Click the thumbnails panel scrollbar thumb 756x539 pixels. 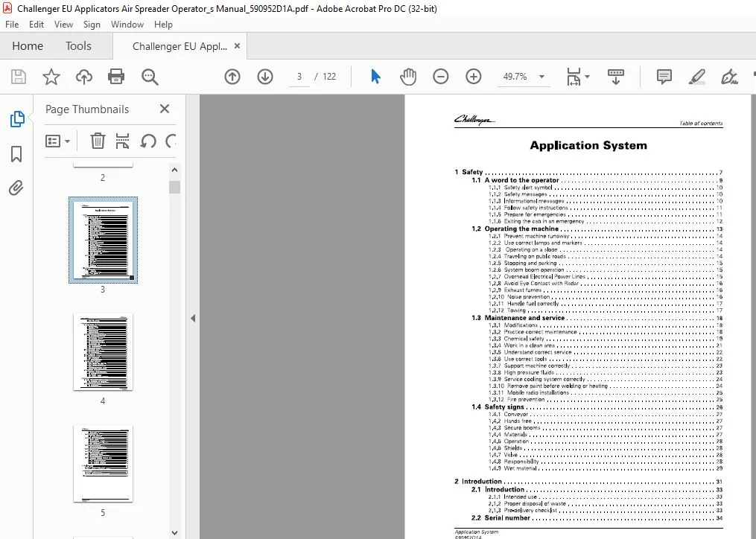tap(174, 187)
